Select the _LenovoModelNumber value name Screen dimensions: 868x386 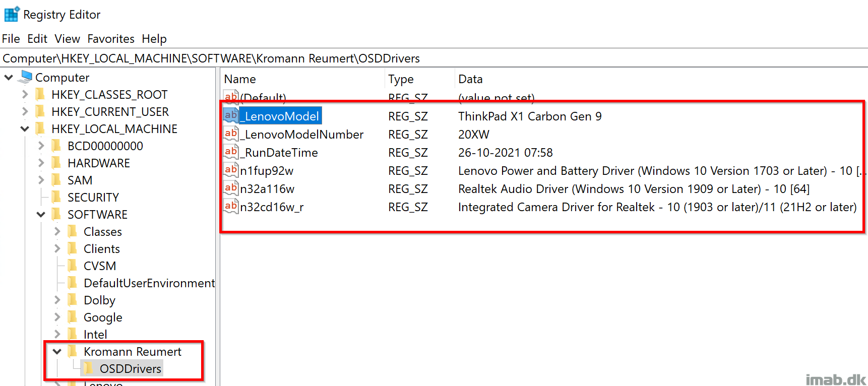[x=302, y=135]
